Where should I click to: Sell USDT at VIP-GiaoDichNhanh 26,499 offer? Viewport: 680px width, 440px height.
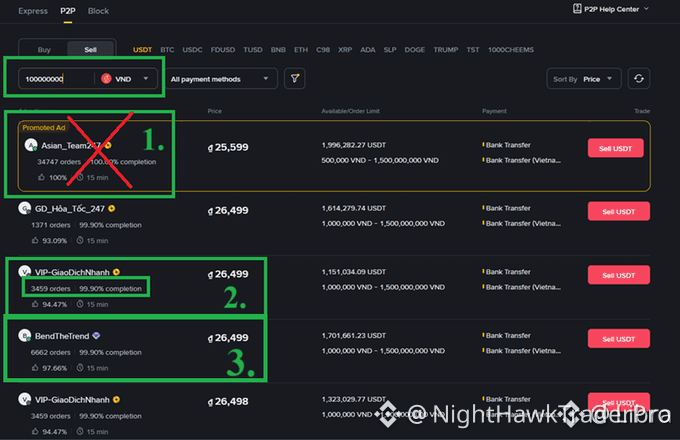tap(618, 275)
